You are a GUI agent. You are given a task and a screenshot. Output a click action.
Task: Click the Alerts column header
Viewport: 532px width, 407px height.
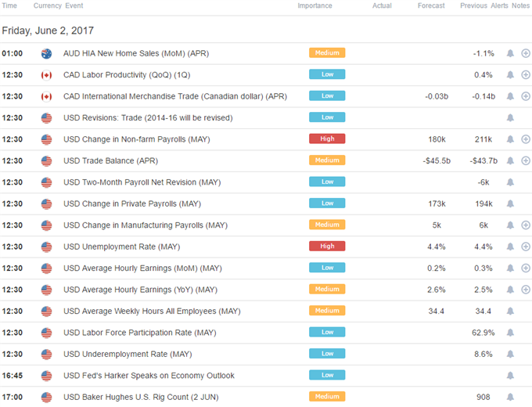[x=499, y=5]
